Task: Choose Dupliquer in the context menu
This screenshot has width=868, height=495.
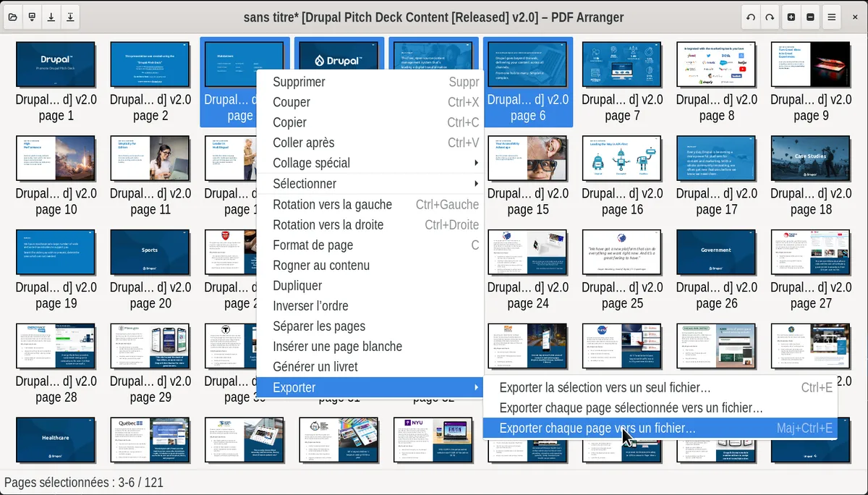Action: click(x=370, y=285)
